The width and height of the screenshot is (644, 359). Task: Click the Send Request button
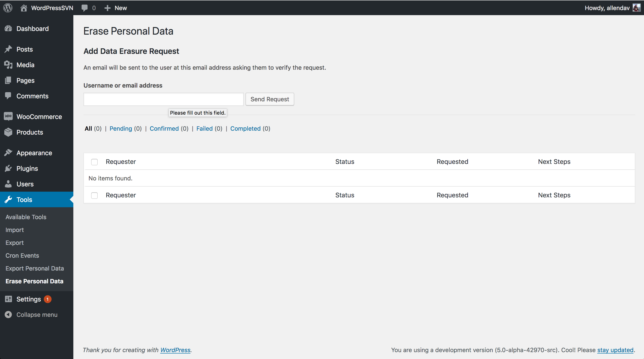(270, 99)
